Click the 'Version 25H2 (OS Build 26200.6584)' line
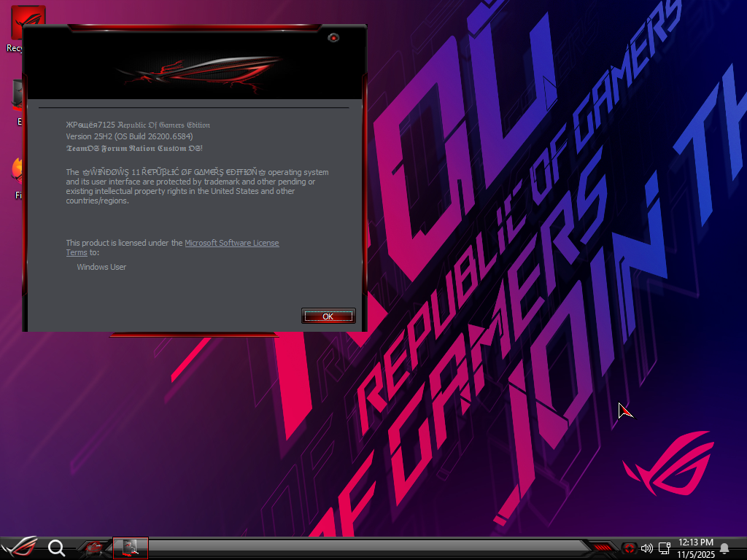Screen dimensions: 747x560 point(129,136)
